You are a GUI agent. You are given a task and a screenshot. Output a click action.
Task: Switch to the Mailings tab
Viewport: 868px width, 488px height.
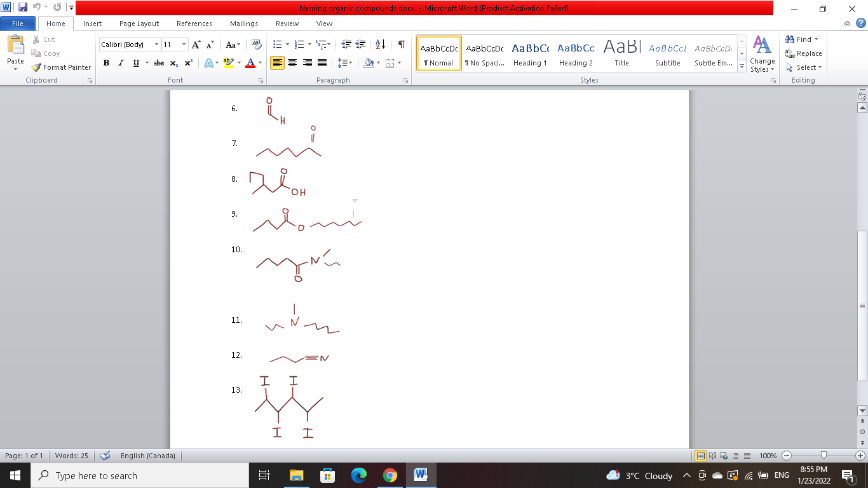point(243,24)
